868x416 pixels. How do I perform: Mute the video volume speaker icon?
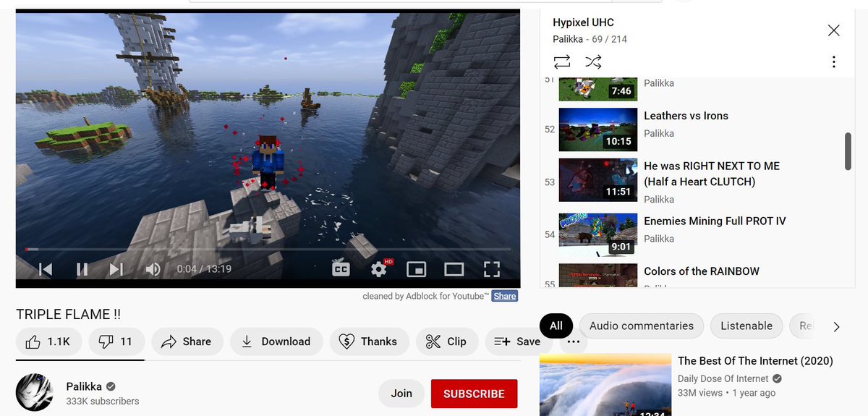tap(153, 269)
